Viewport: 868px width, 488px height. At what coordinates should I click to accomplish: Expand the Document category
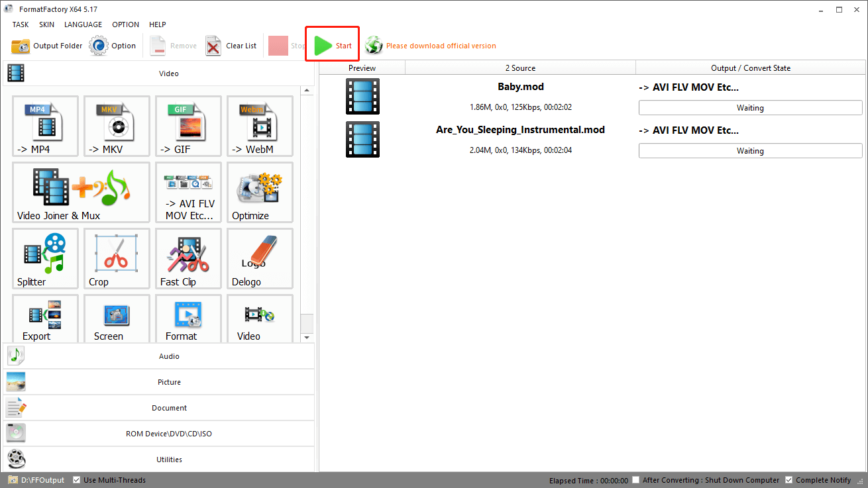click(158, 408)
